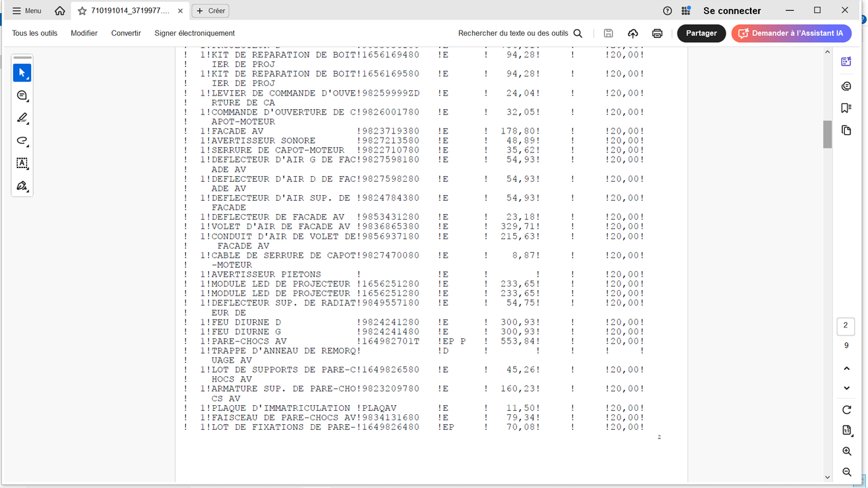Click the reference 1649826580
This screenshot has height=488, width=868.
coord(391,370)
